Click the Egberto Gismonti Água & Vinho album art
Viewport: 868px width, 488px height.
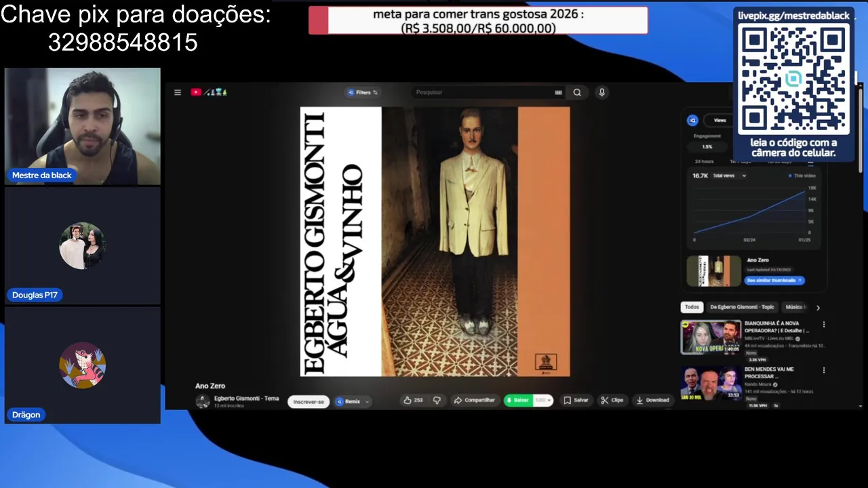[435, 241]
